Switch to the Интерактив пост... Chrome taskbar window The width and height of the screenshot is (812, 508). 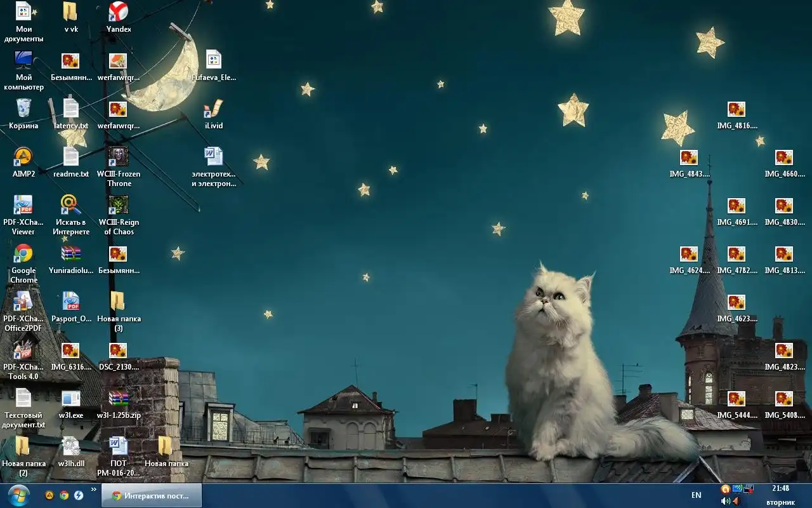click(x=151, y=495)
